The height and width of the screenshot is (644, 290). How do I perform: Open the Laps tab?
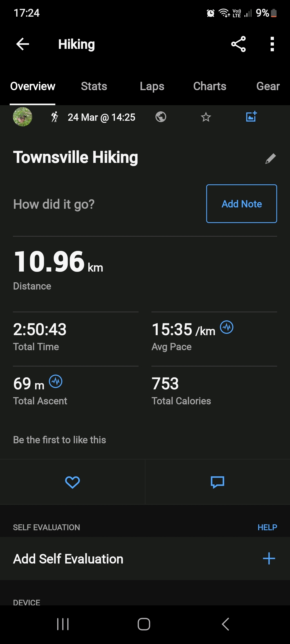click(152, 86)
